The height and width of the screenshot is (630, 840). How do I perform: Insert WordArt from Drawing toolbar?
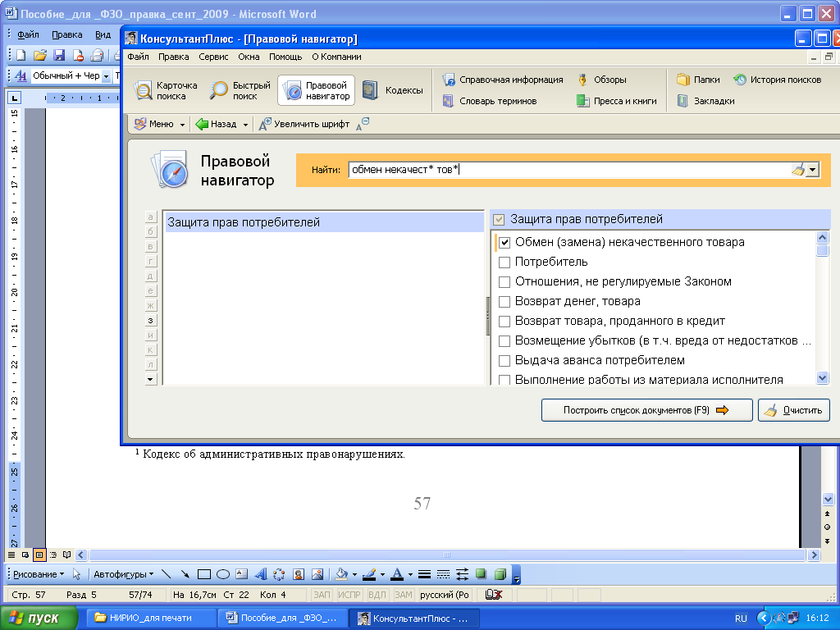261,574
